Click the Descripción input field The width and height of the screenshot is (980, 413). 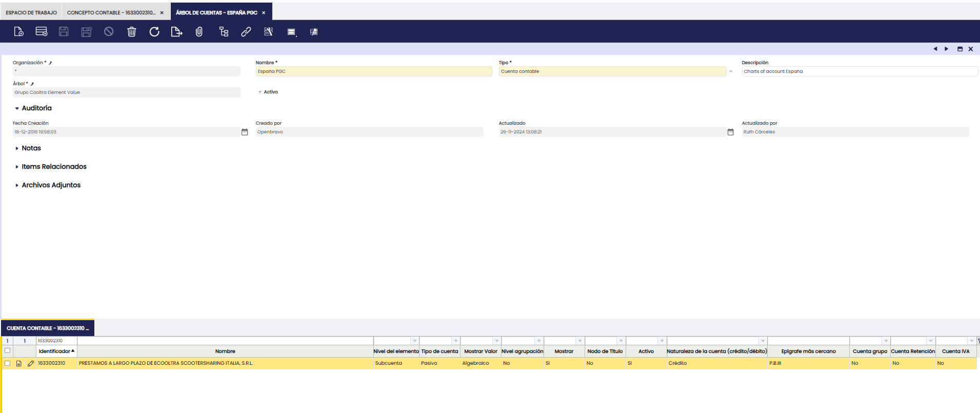tap(859, 71)
